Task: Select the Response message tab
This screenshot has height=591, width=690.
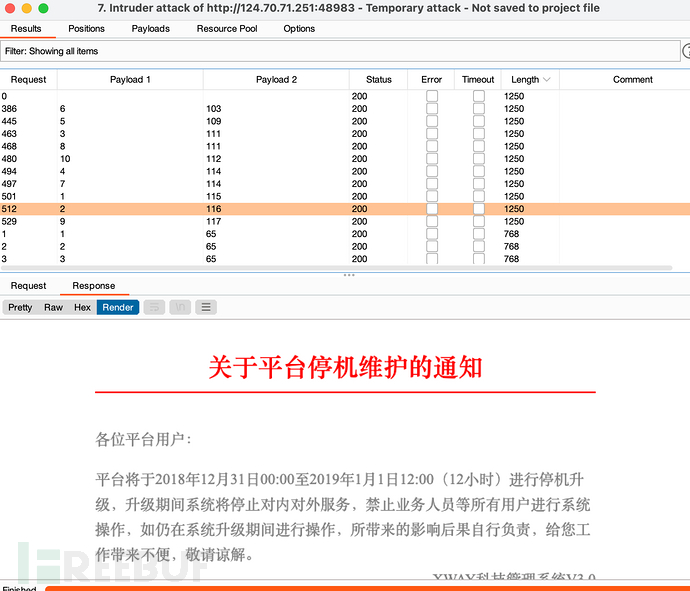Action: coord(94,286)
